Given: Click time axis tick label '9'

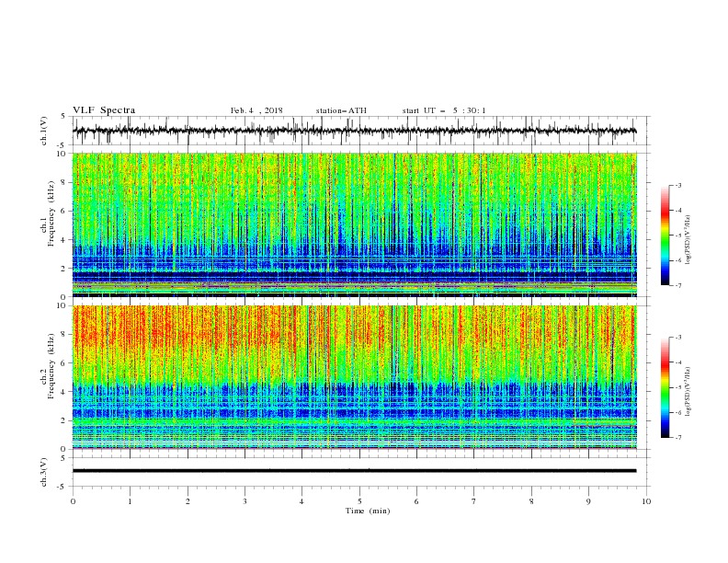Looking at the screenshot, I should click(x=588, y=501).
